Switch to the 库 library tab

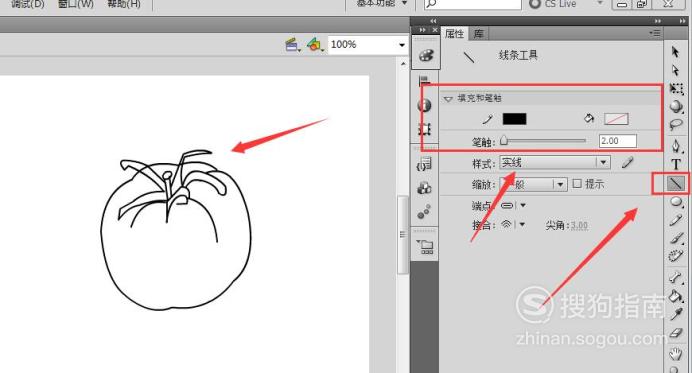click(x=478, y=34)
